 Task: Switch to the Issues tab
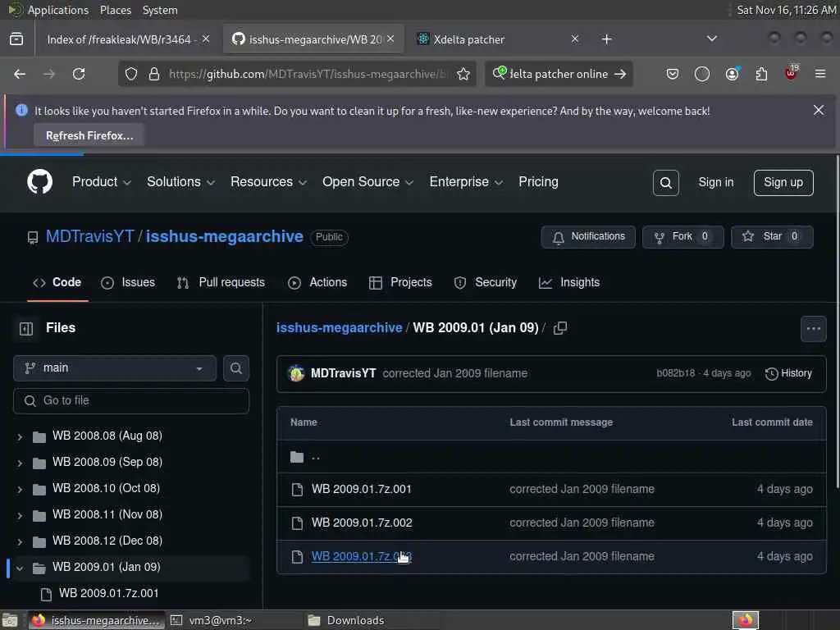[x=128, y=282]
